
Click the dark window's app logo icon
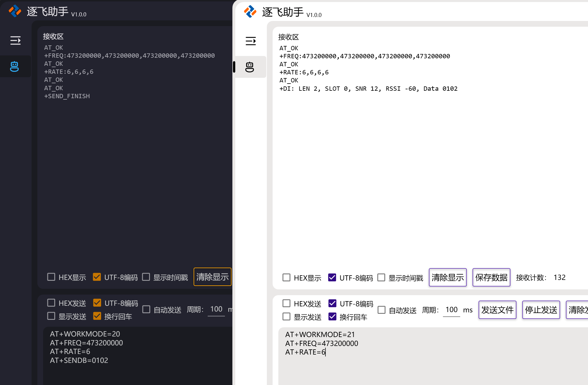(15, 11)
